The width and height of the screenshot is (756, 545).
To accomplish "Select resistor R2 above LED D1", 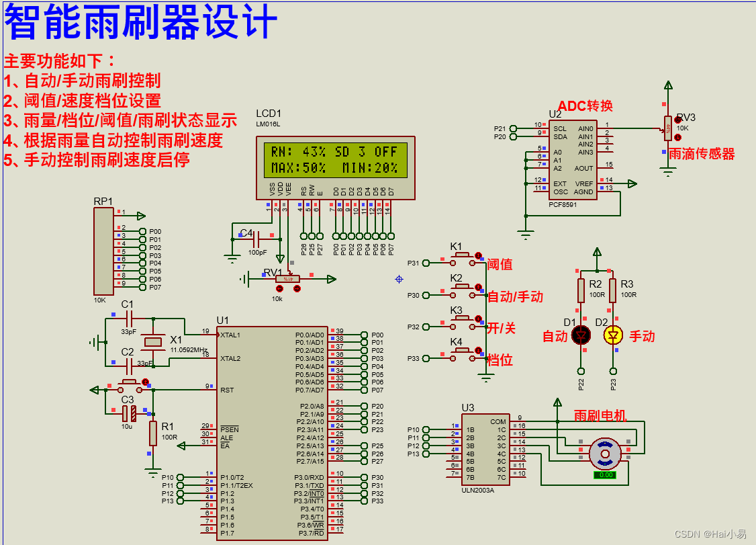I will pos(581,290).
